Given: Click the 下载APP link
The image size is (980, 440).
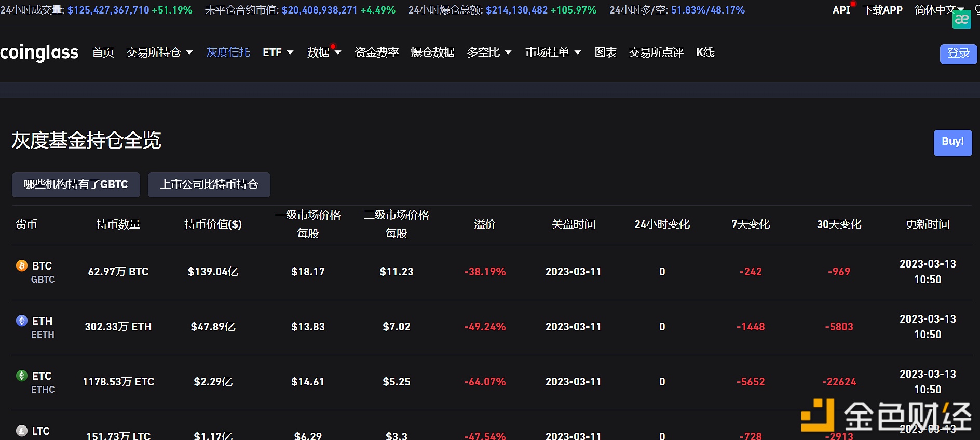Looking at the screenshot, I should (x=882, y=10).
